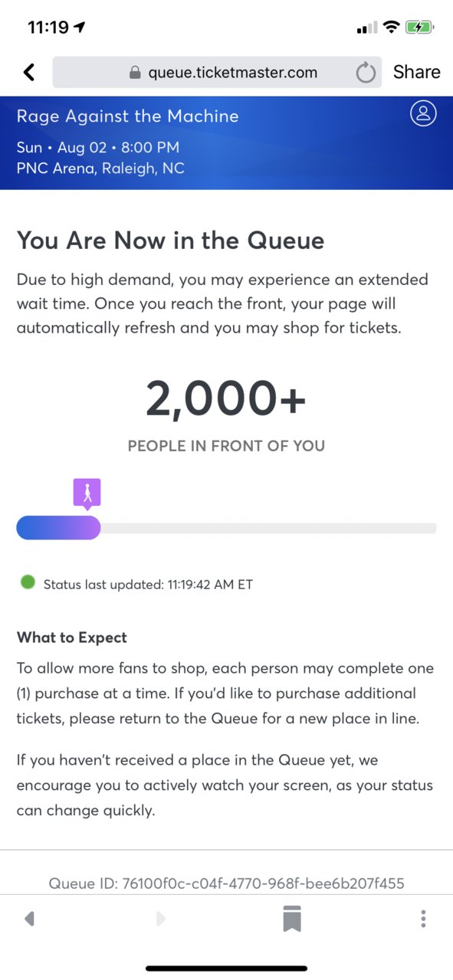Tap the Rage Against the Machine event title
Screen dimensions: 453x980
[127, 116]
